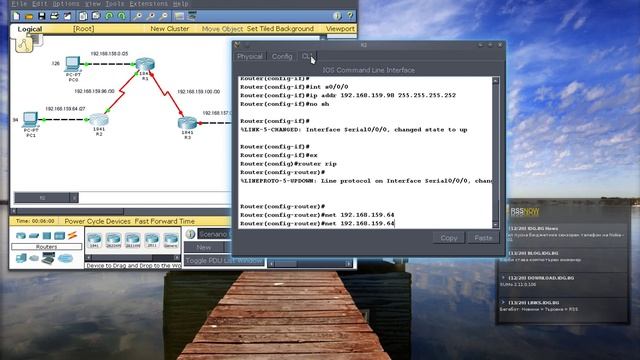Select the Custom Made Devices icon
This screenshot has height=360, width=640.
(x=48, y=258)
